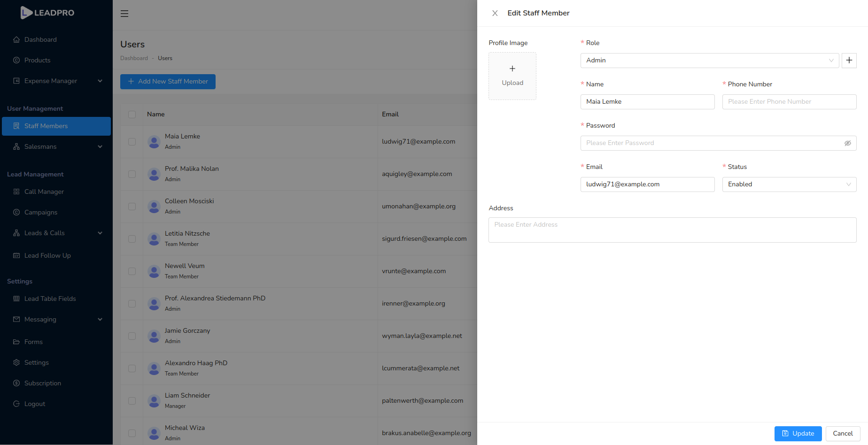Close the Edit Staff Member panel

click(x=495, y=13)
